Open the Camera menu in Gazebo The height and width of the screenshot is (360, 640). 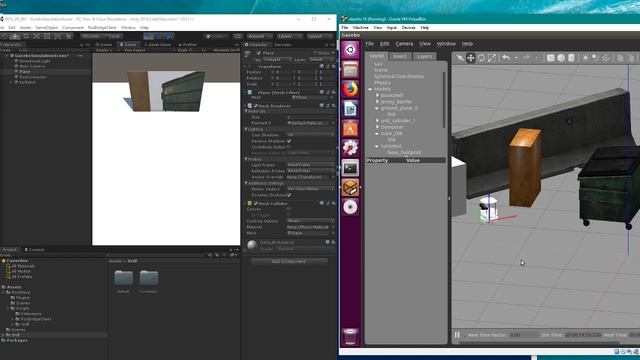[404, 44]
